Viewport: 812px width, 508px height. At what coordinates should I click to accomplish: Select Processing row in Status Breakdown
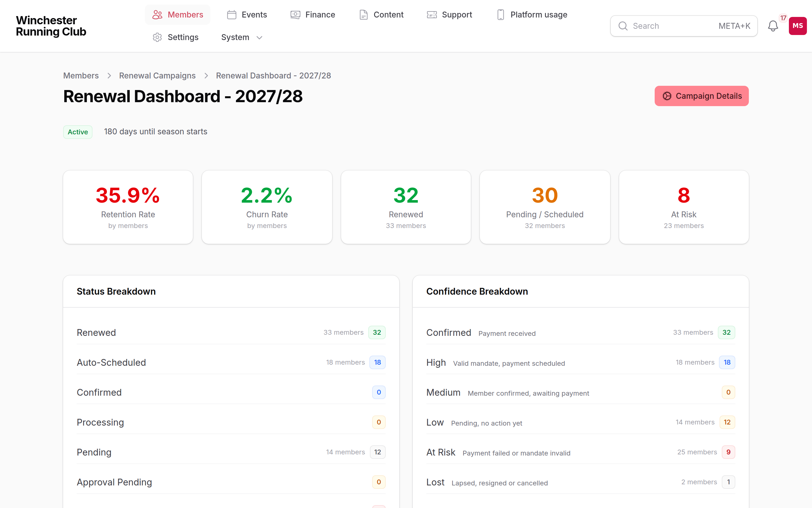click(231, 422)
